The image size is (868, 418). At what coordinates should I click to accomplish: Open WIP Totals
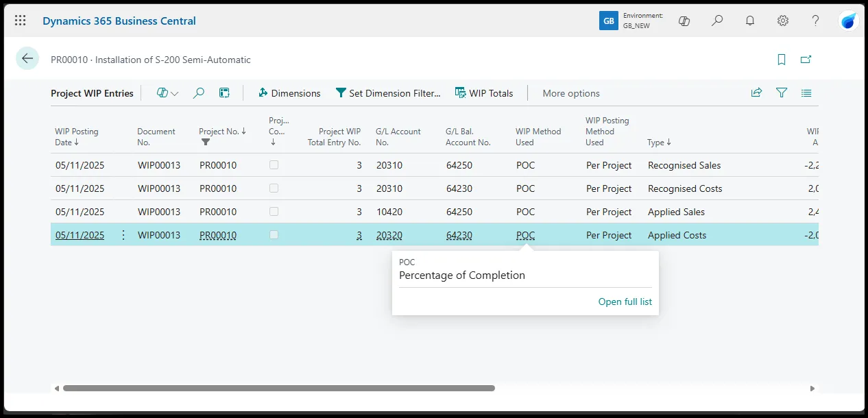coord(484,93)
